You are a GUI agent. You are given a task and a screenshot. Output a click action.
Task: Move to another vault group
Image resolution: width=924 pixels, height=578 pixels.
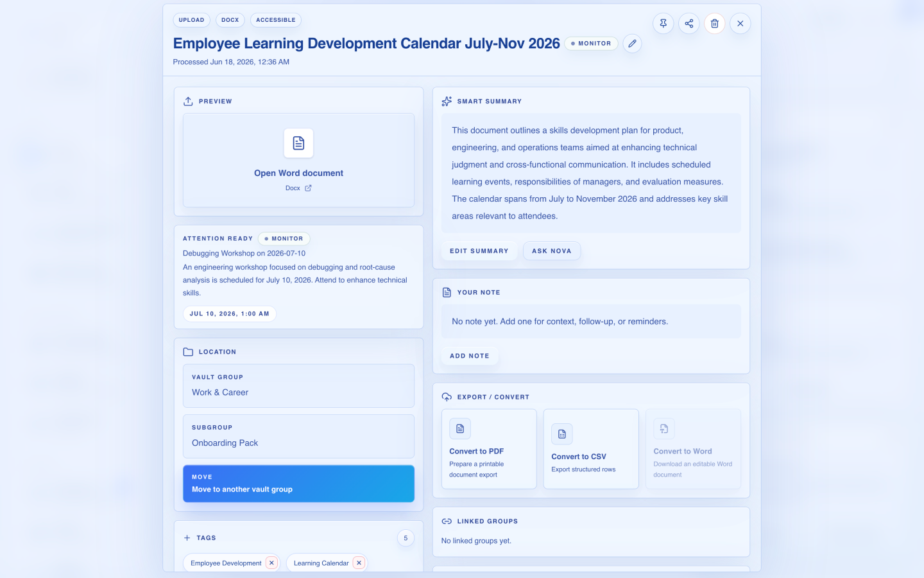click(x=298, y=484)
